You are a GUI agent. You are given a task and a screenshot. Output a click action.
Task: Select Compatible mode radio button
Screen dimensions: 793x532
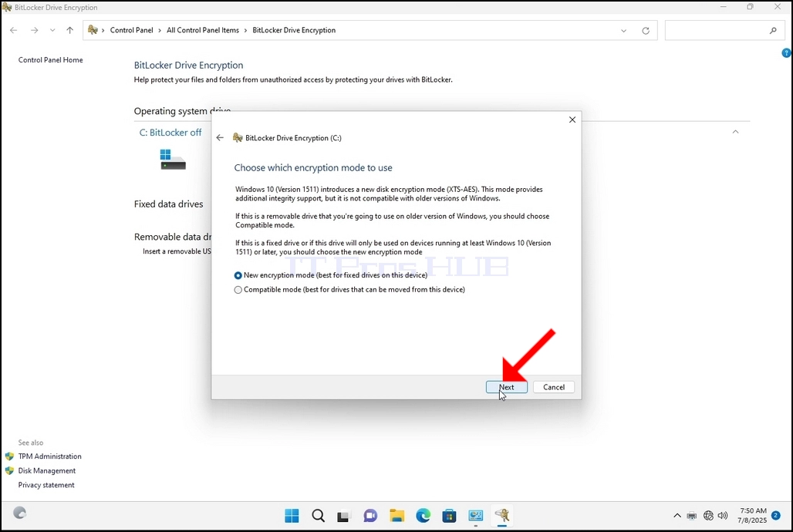238,290
